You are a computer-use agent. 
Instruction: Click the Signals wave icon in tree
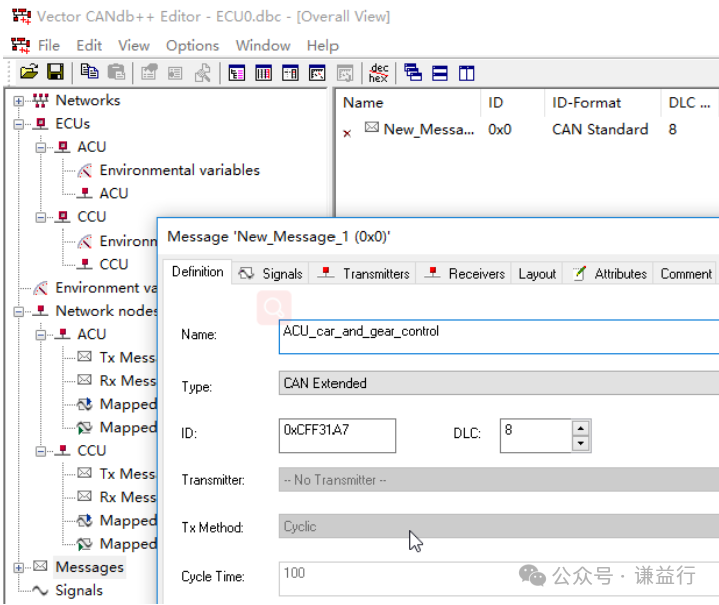click(40, 590)
